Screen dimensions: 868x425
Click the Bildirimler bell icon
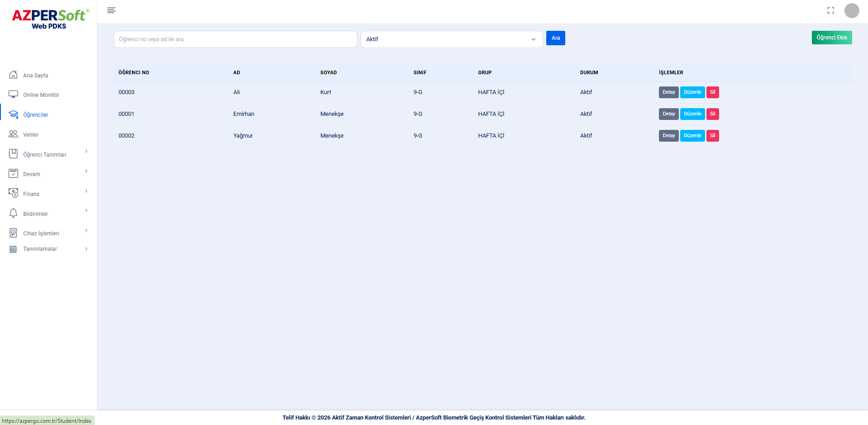[x=14, y=213]
